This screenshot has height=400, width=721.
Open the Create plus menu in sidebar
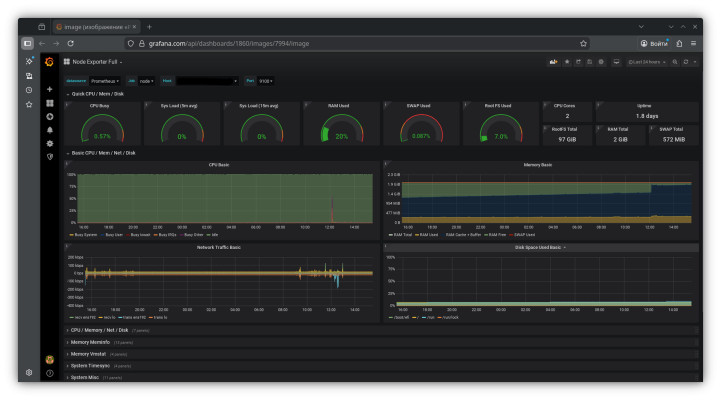click(49, 89)
